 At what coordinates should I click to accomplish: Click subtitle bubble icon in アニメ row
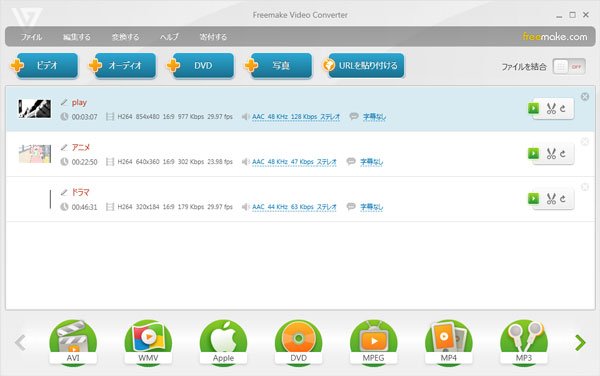pos(351,161)
